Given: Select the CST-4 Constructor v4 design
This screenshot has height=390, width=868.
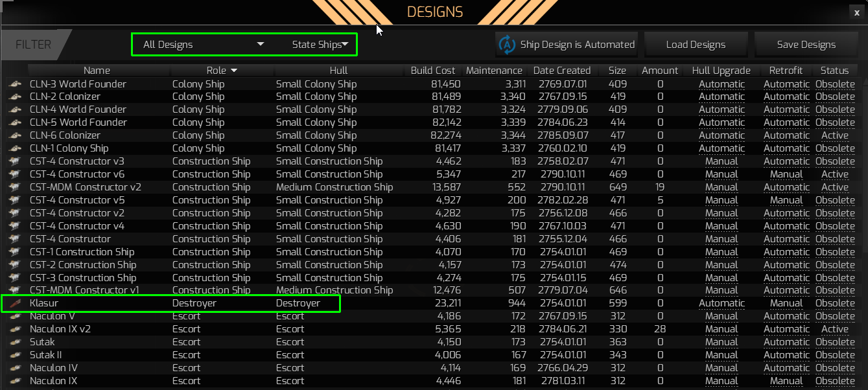Looking at the screenshot, I should [77, 226].
